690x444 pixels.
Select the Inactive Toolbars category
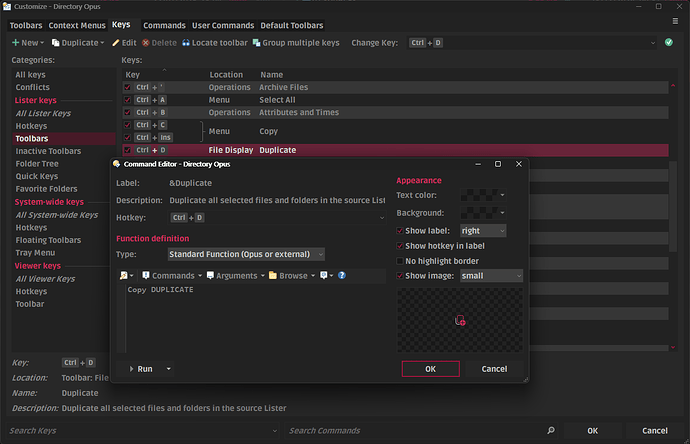pyautogui.click(x=48, y=151)
